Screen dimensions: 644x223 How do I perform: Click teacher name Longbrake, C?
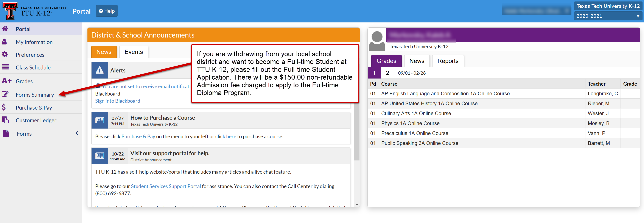602,93
